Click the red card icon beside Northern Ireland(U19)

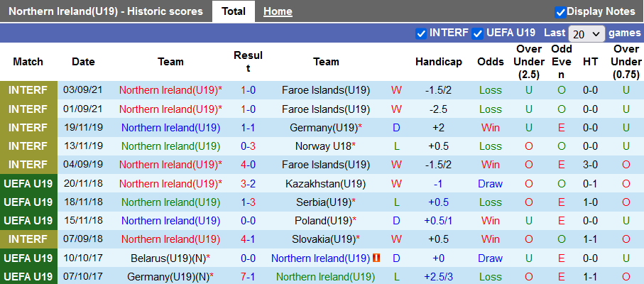click(x=377, y=258)
